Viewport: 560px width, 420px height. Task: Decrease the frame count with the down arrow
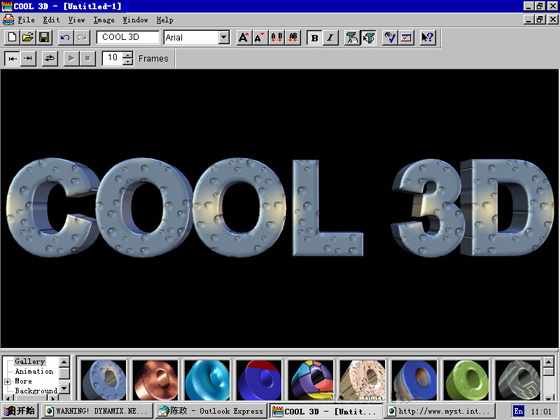pyautogui.click(x=128, y=62)
